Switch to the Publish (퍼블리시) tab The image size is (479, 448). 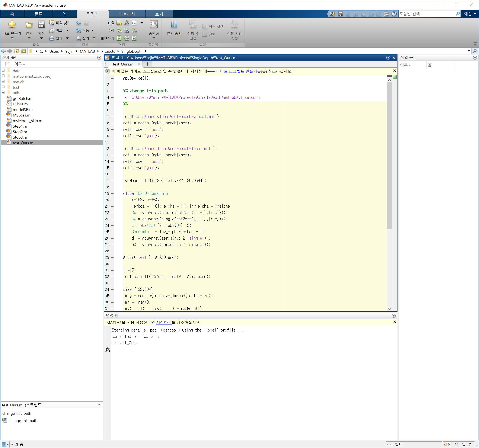point(127,14)
